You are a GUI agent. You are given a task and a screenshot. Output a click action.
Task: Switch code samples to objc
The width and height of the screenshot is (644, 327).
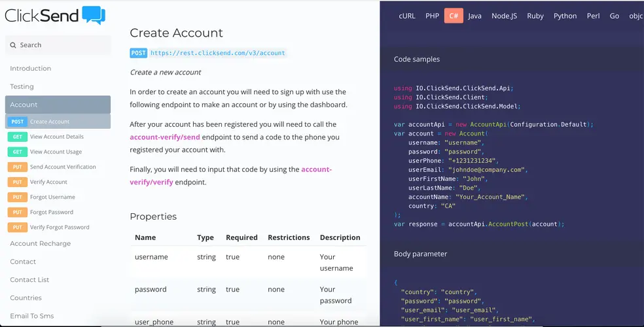[x=636, y=16]
